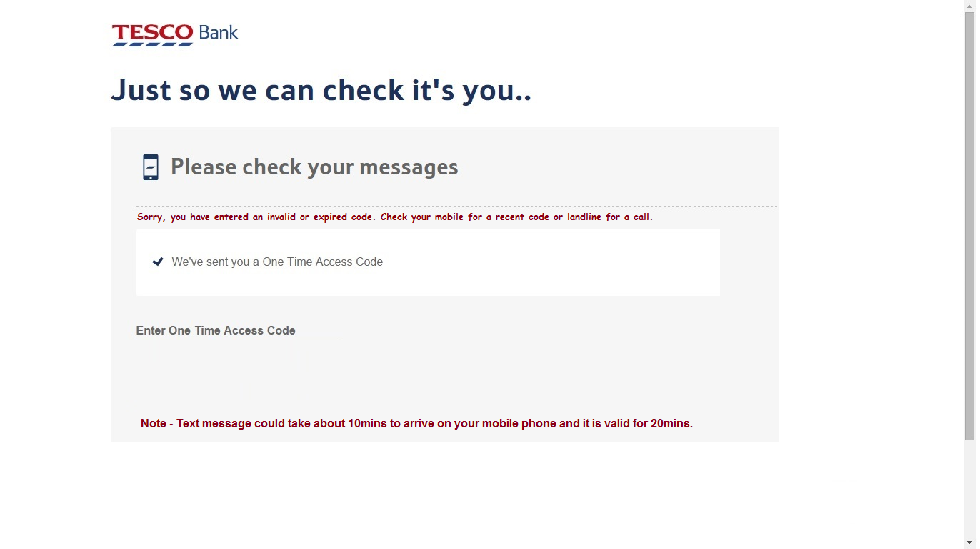Click the "Please check your messages" heading
This screenshot has width=980, height=549.
tap(314, 167)
